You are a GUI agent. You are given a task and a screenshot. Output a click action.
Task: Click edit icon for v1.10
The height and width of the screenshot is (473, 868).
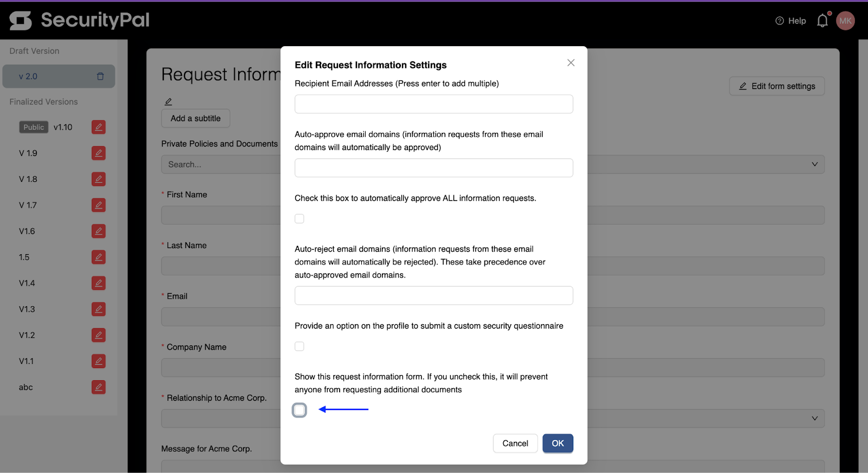pyautogui.click(x=99, y=127)
